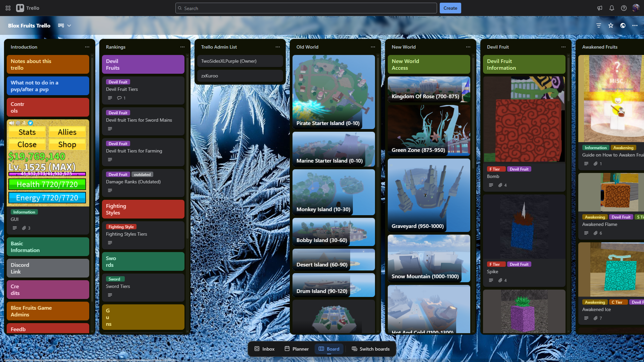Screen dimensions: 644x362
Task: Open the app switcher grid icon
Action: (x=8, y=8)
